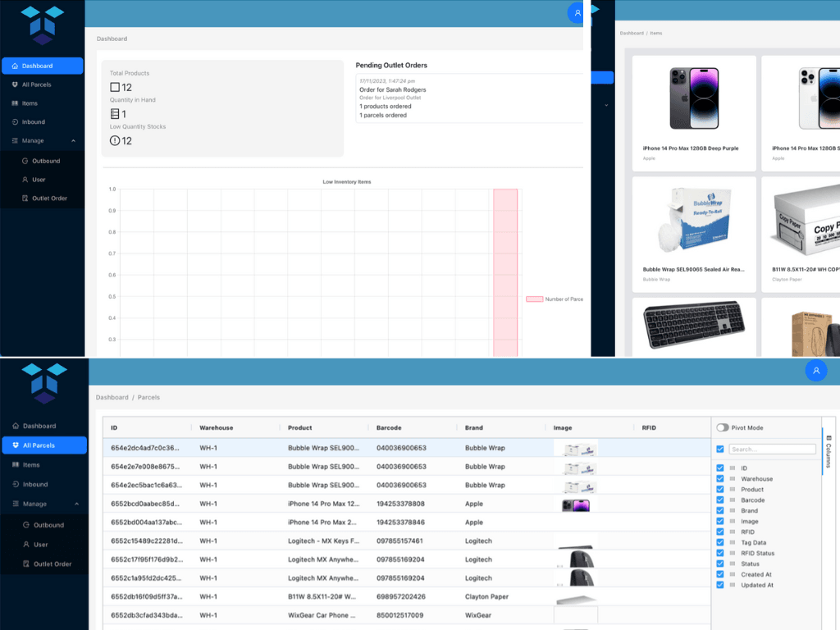
Task: Click the pink Number of Parcels legend swatch
Action: coord(533,299)
